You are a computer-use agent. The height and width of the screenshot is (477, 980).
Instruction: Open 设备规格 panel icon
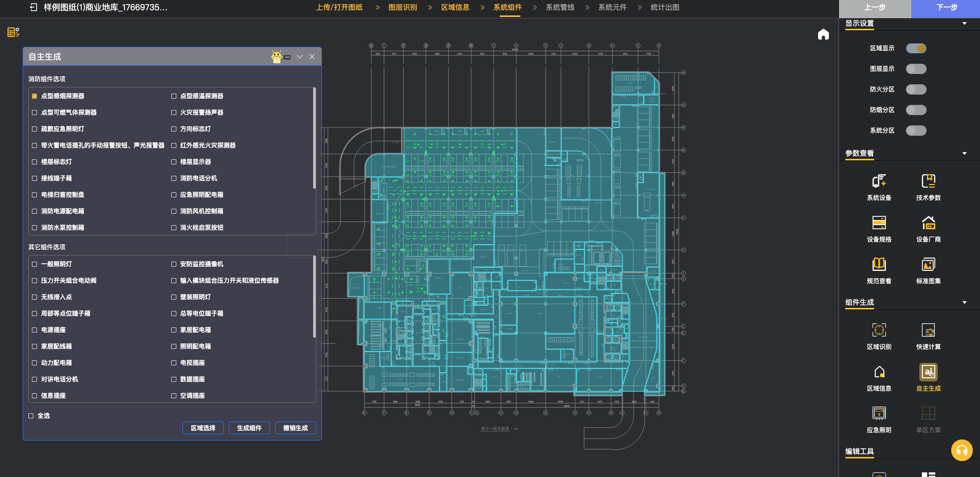pyautogui.click(x=879, y=223)
